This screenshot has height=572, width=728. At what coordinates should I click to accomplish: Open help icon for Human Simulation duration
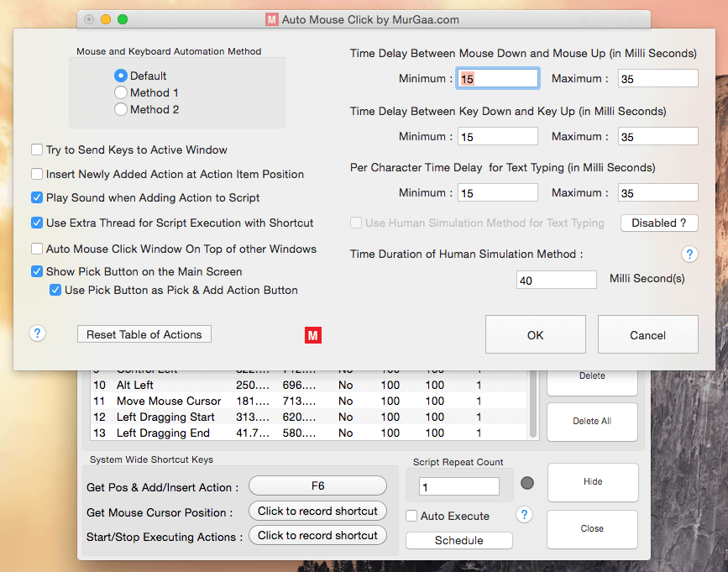click(689, 254)
